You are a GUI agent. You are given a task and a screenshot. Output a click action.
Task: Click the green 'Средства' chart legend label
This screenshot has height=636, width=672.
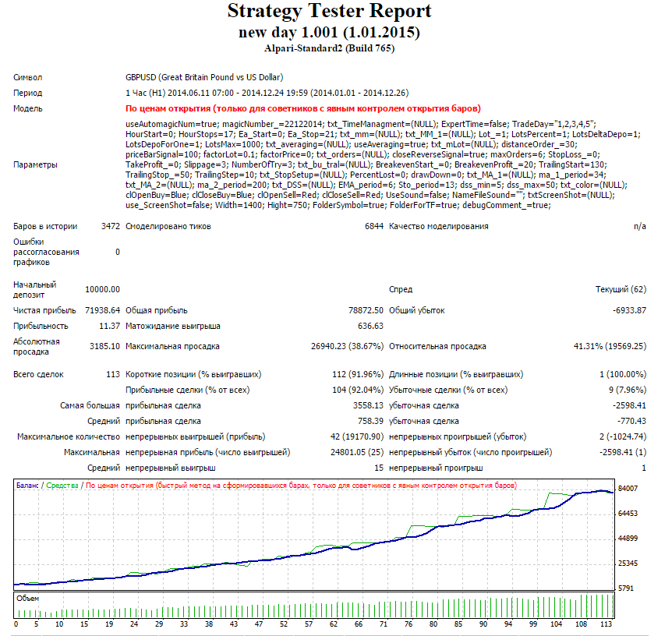point(62,486)
